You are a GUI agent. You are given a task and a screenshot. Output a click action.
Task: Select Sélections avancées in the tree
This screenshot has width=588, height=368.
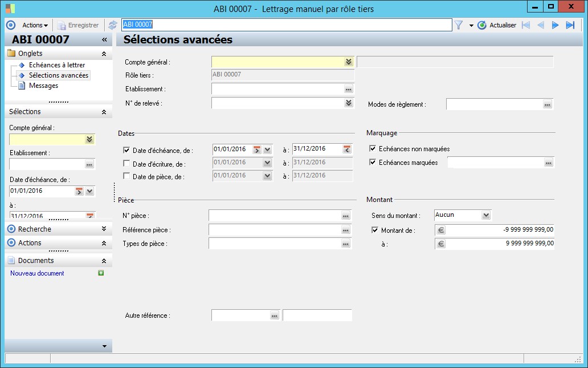click(x=59, y=75)
